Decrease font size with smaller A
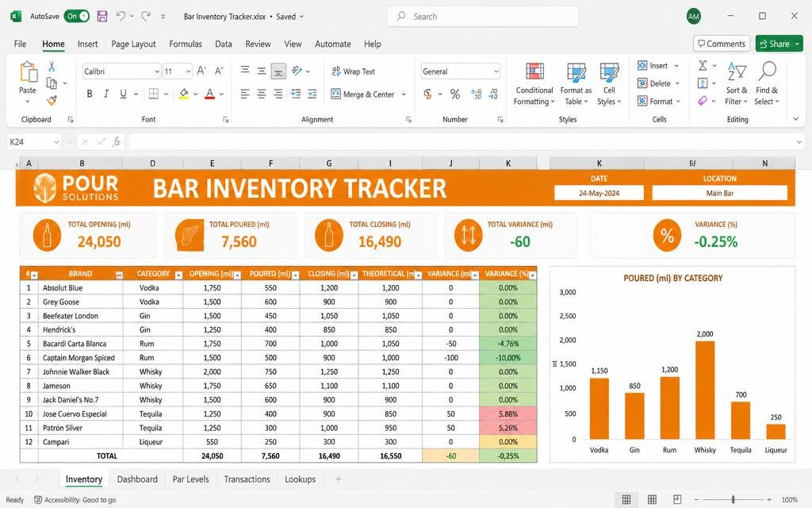The height and width of the screenshot is (508, 812). [219, 71]
